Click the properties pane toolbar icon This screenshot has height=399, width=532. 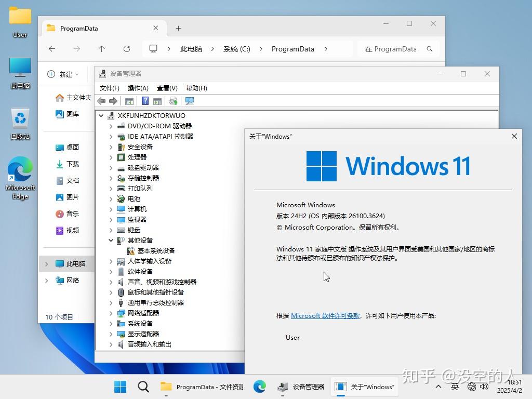(157, 101)
